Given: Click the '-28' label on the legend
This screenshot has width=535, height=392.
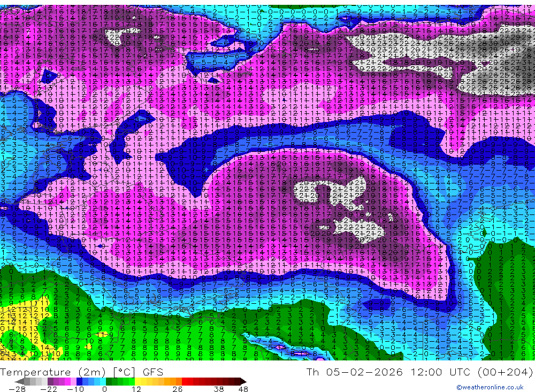Looking at the screenshot, I should click(17, 389).
